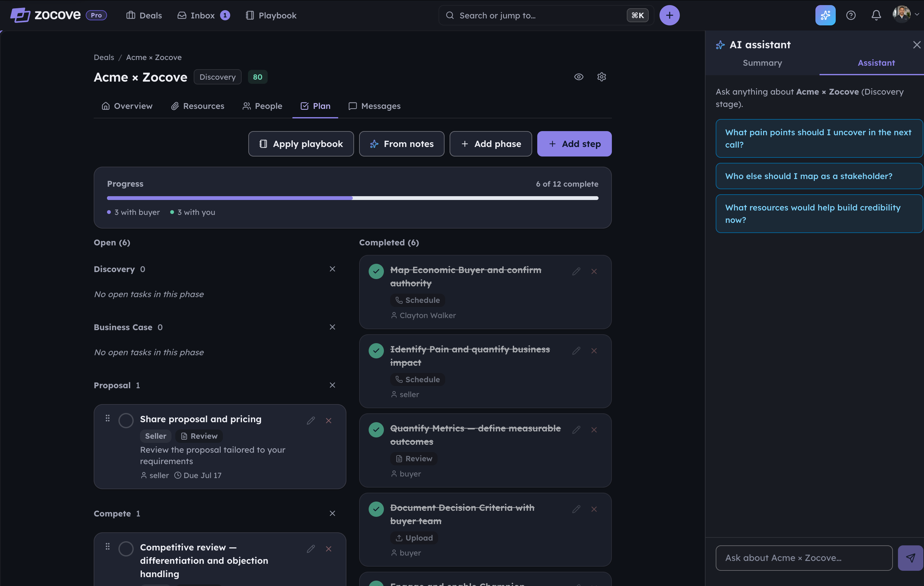
Task: Toggle the deal eye preview icon
Action: (x=578, y=77)
